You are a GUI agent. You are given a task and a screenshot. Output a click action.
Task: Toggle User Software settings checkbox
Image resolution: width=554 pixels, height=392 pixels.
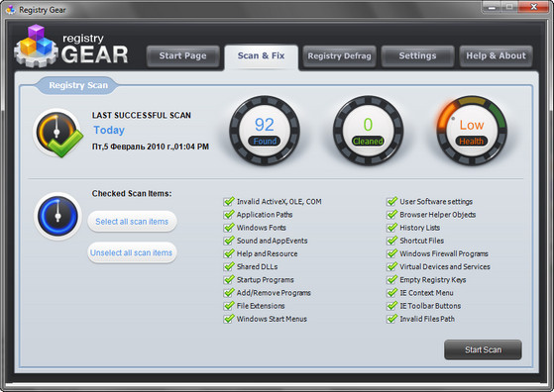[x=391, y=202]
